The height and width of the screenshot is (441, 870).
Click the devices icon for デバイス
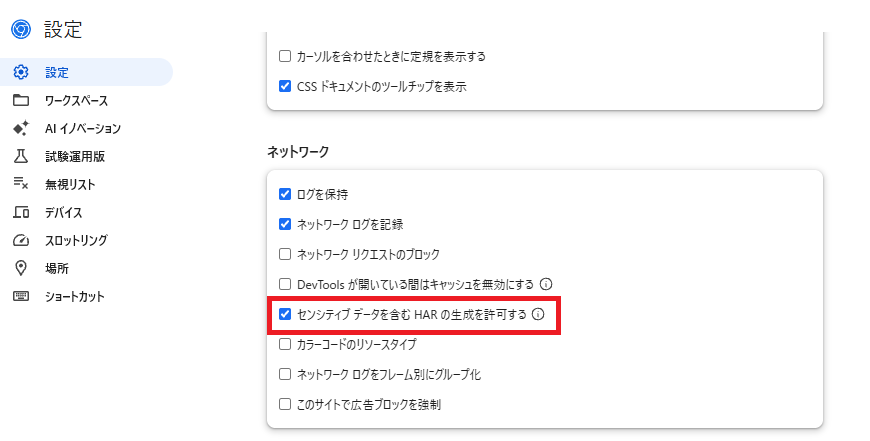coord(21,212)
